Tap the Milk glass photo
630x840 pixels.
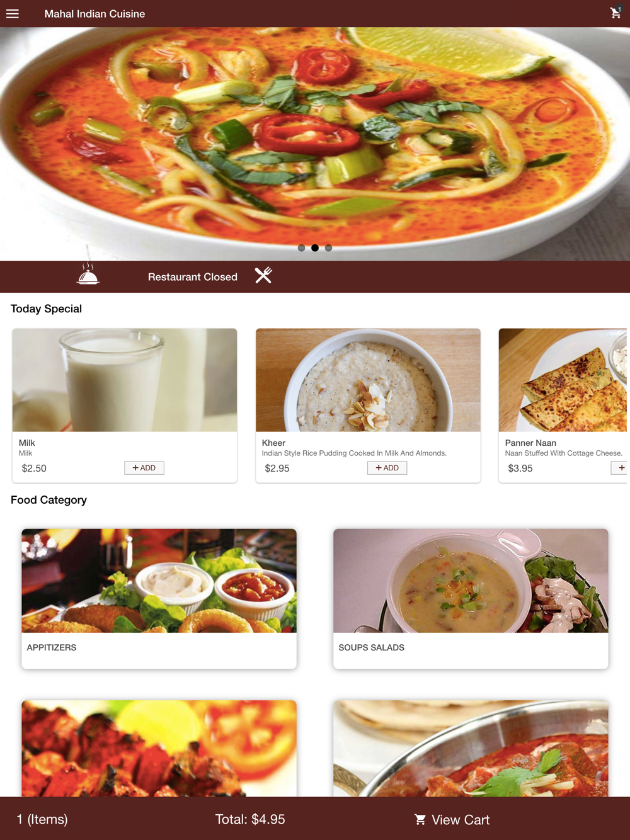point(125,380)
